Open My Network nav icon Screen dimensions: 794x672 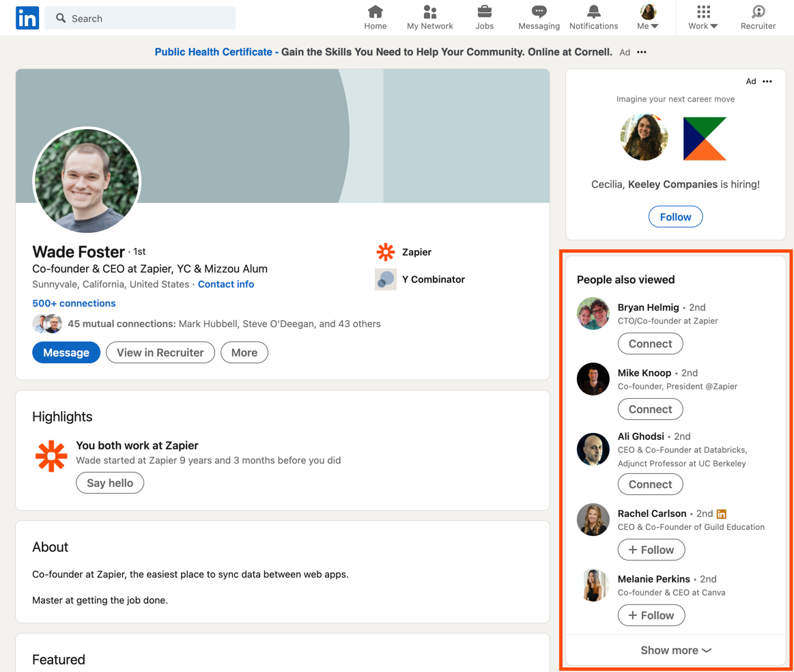click(x=430, y=18)
